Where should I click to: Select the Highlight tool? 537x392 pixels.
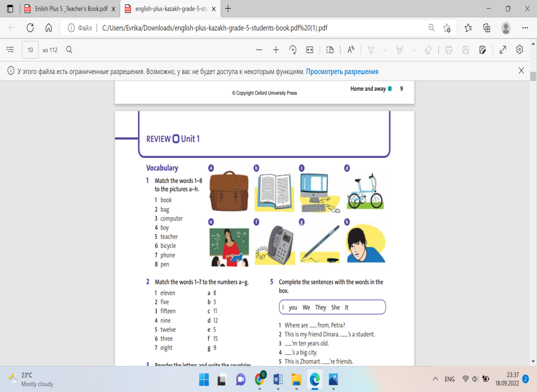[x=399, y=50]
